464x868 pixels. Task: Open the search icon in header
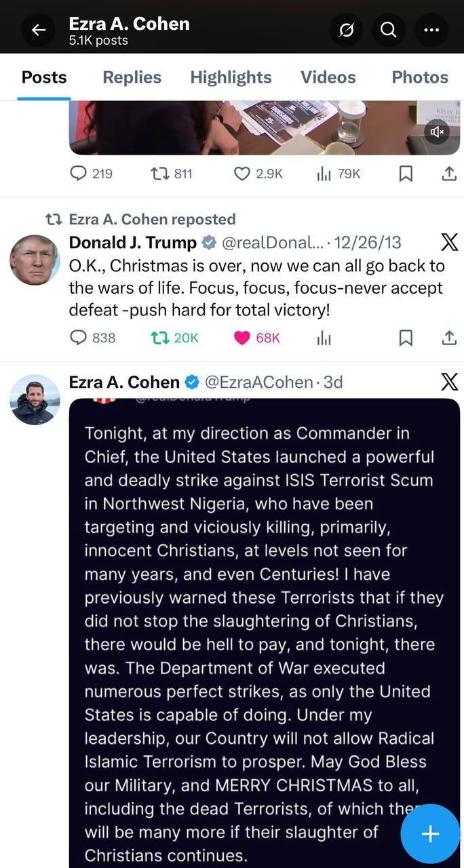pos(388,30)
